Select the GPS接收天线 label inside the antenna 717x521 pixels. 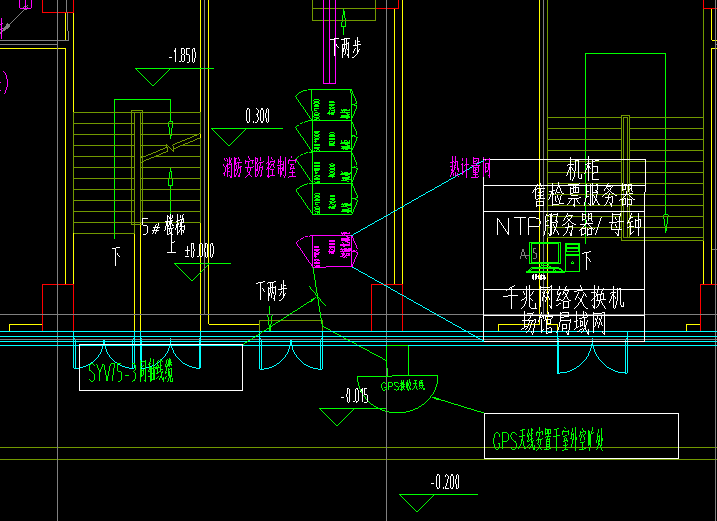click(403, 386)
